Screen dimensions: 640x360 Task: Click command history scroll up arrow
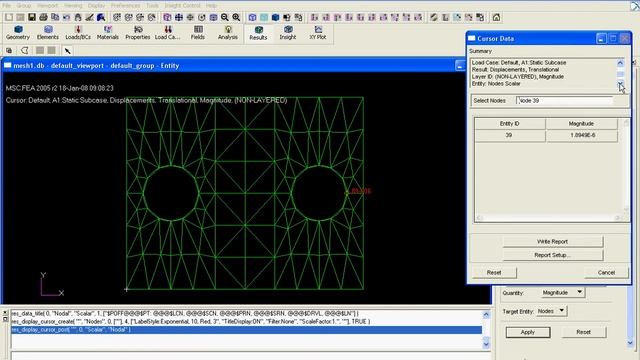(x=486, y=314)
